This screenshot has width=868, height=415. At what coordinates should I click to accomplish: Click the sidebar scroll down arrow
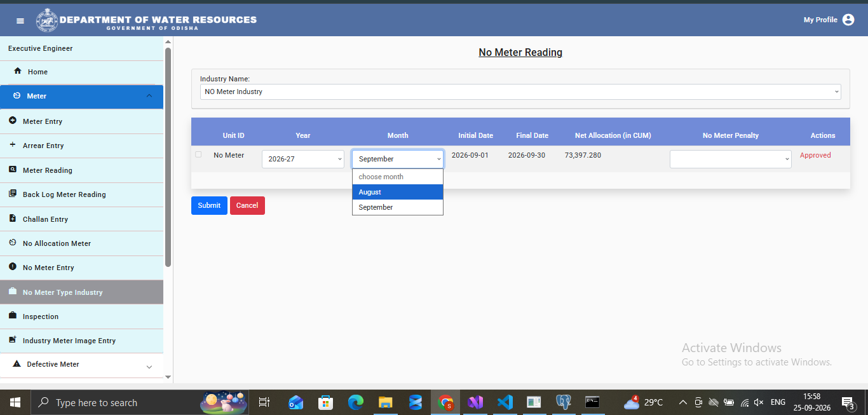pos(168,377)
